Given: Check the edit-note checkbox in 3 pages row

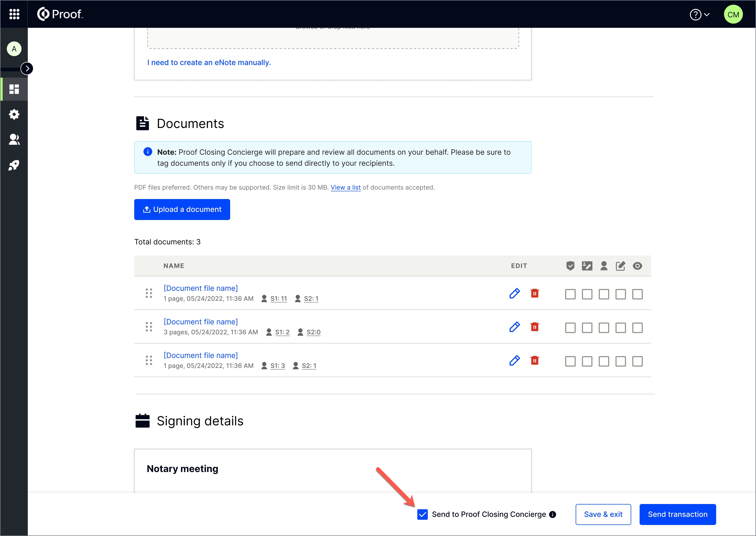Looking at the screenshot, I should click(621, 328).
